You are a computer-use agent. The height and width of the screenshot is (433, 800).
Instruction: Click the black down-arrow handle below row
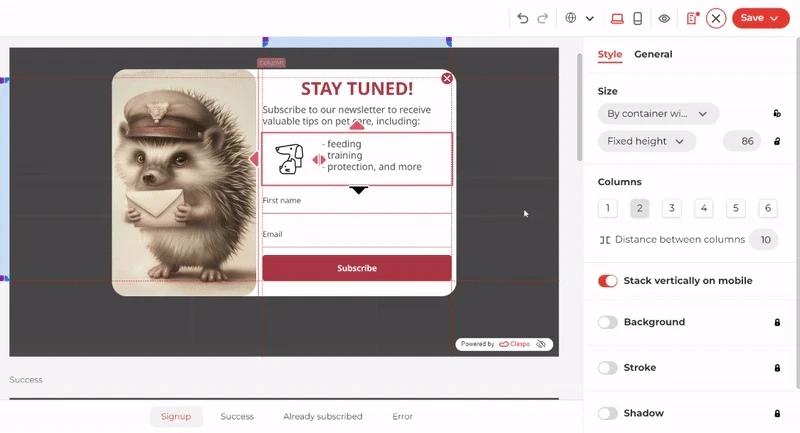click(358, 190)
